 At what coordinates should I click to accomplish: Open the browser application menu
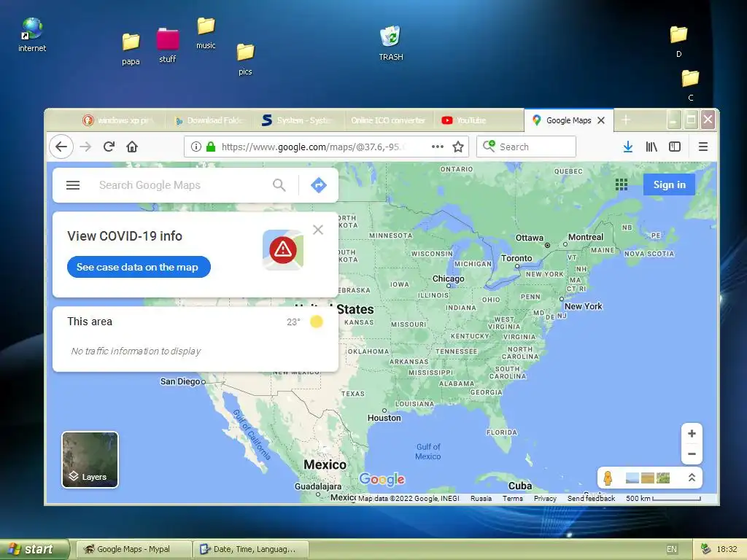703,147
